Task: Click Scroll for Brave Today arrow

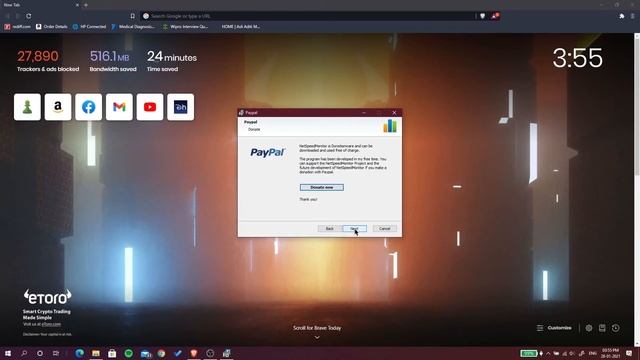Action: pos(317,337)
